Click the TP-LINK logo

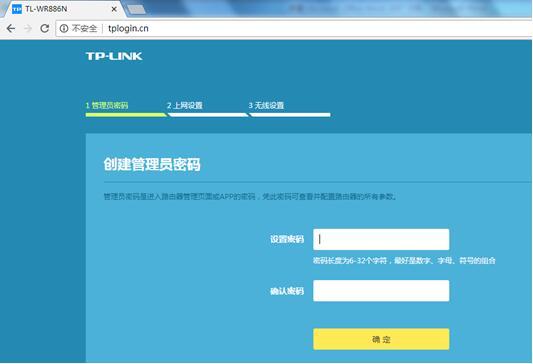pos(114,56)
